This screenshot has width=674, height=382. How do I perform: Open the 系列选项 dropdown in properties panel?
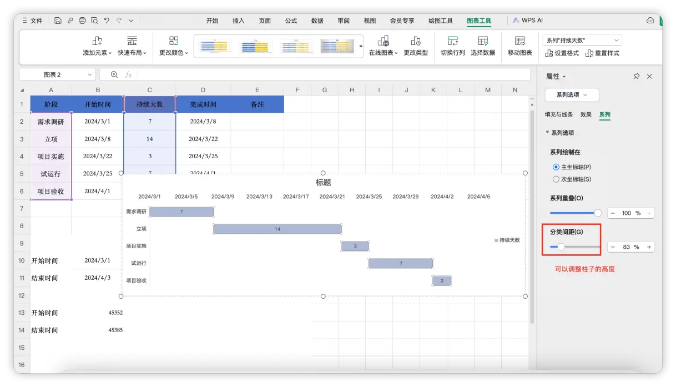(572, 95)
